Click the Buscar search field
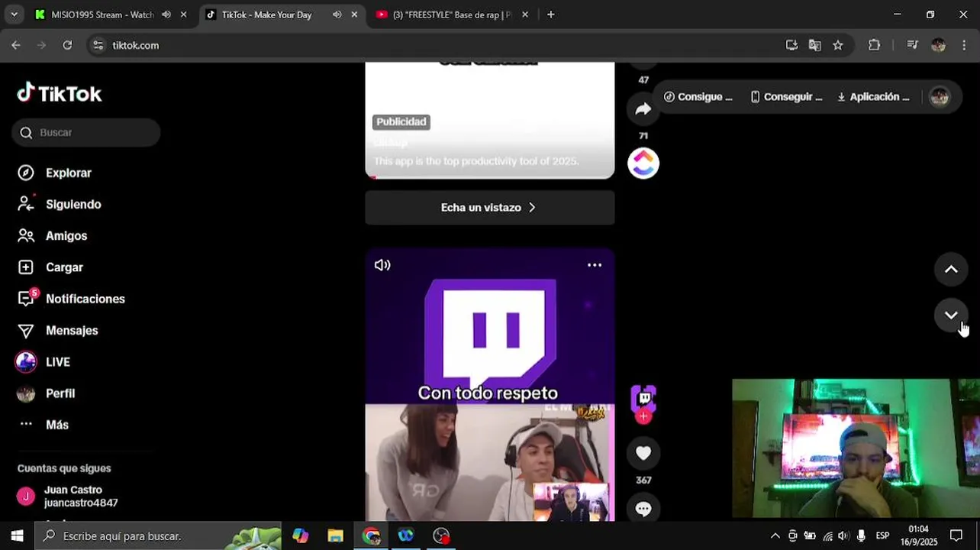This screenshot has height=550, width=980. pyautogui.click(x=85, y=133)
